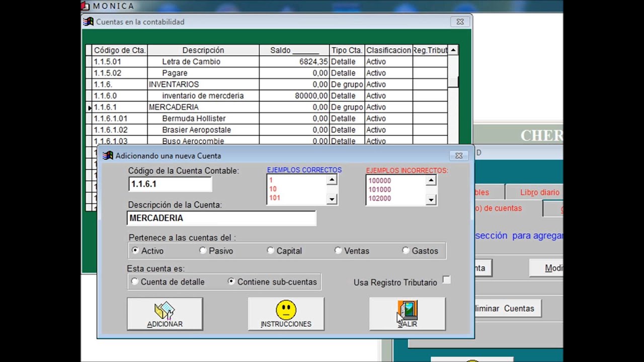644x362 pixels.
Task: Select example 102000 in Ejemplos Incorrectos
Action: 379,198
